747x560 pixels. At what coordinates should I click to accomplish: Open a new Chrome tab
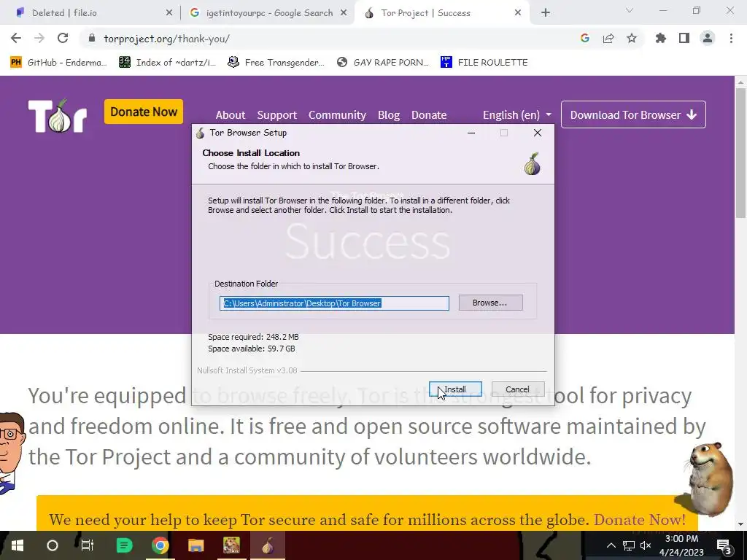pos(546,13)
